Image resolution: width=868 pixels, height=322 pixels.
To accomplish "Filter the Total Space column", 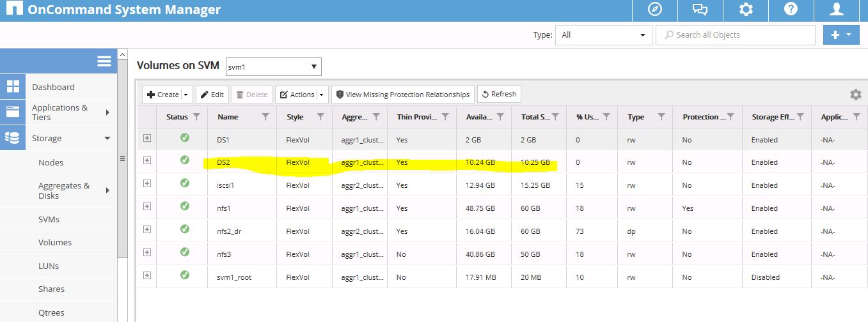I will [x=555, y=117].
